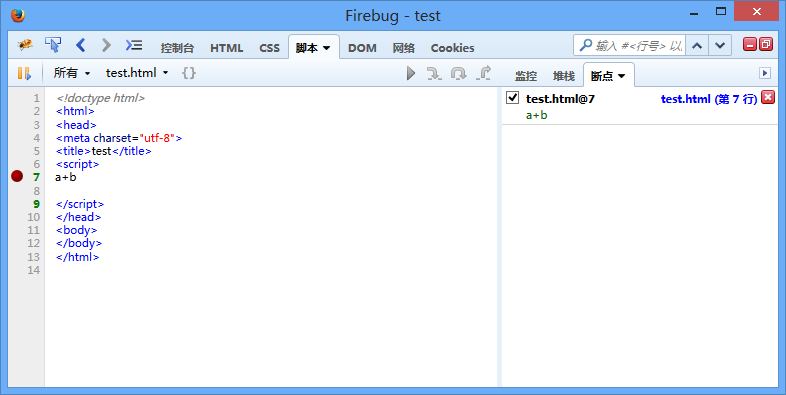Go back with the left arrow
Viewport: 786px width, 395px height.
coord(80,45)
